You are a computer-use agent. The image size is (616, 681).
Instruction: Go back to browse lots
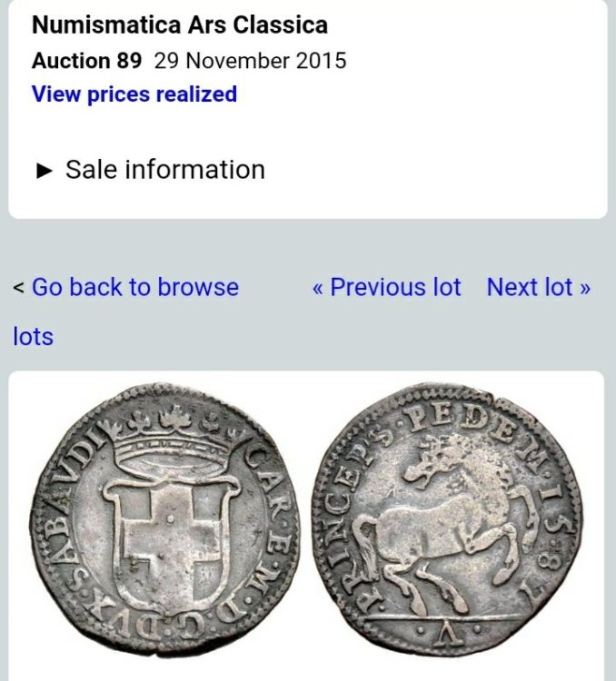coord(134,288)
